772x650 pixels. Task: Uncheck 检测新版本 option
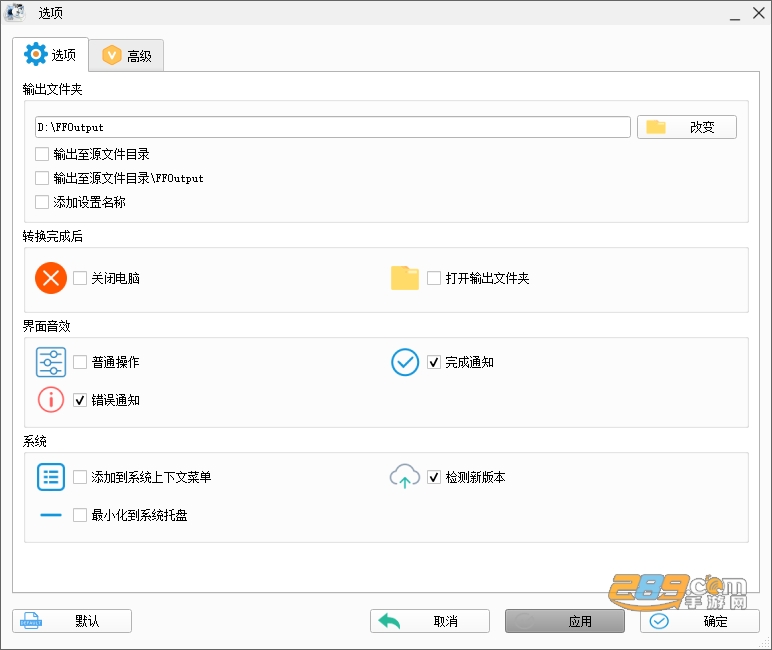[x=434, y=477]
